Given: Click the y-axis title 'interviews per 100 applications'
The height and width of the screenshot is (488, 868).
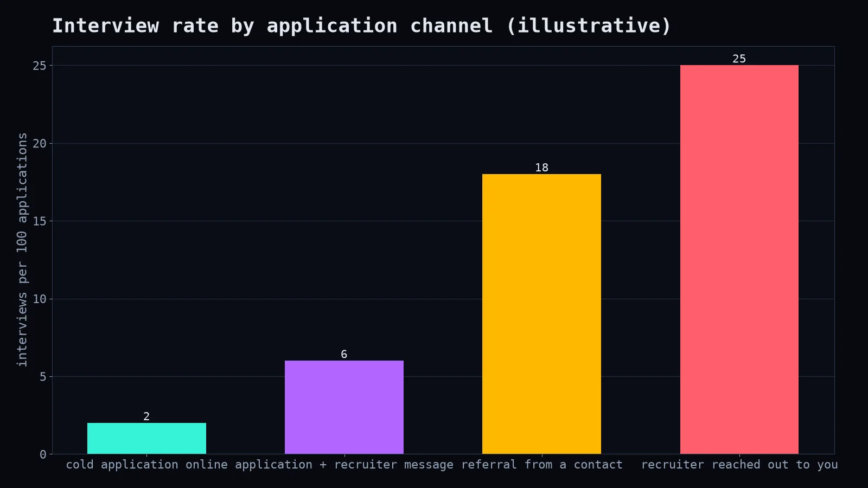Looking at the screenshot, I should [x=22, y=249].
